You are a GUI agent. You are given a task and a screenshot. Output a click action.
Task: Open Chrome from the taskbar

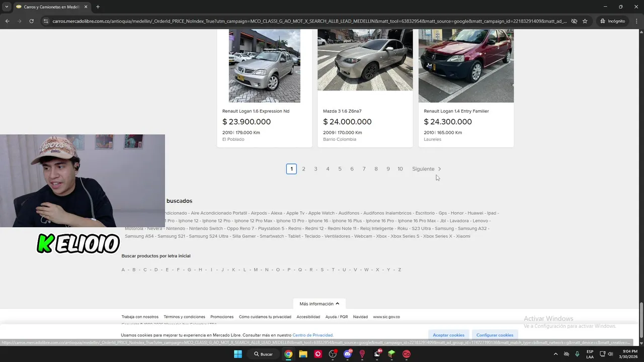288,354
